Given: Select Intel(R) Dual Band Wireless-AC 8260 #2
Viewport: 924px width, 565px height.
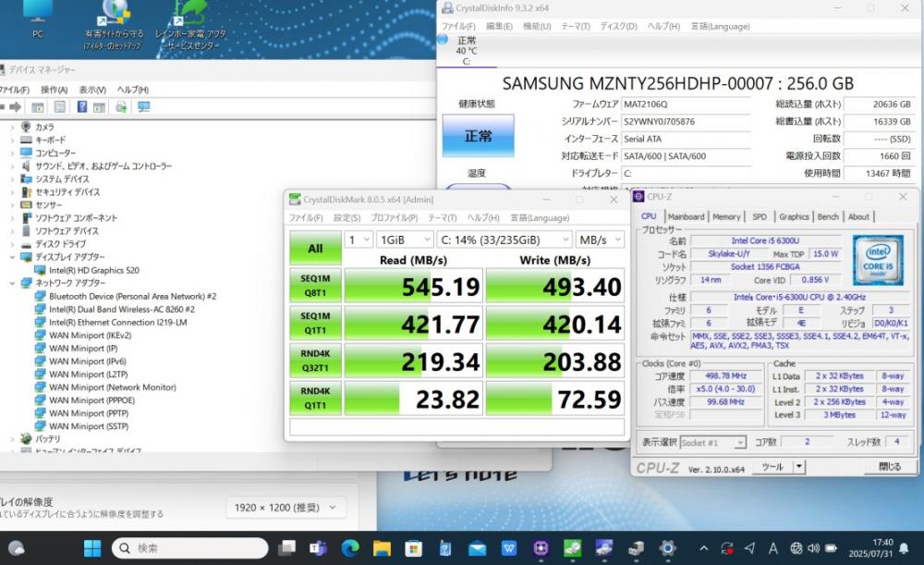Looking at the screenshot, I should tap(122, 309).
